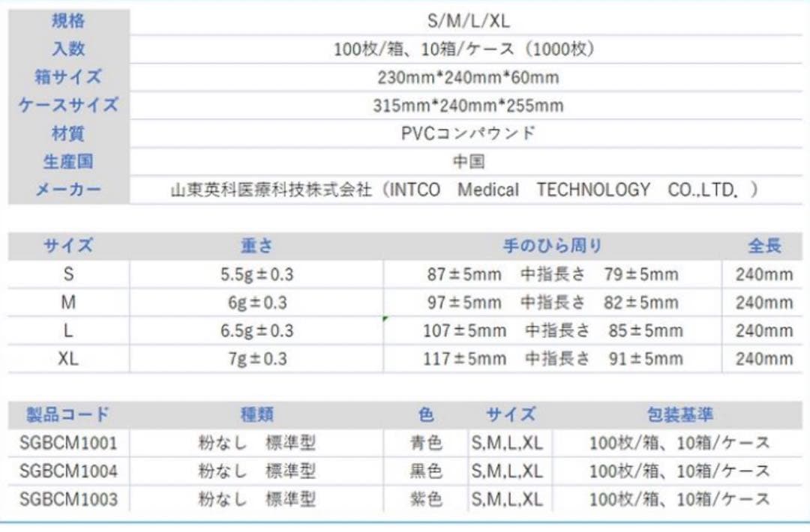Click 粉なし 標準型 in the SGBCM1001 row
810x532 pixels.
tap(256, 443)
